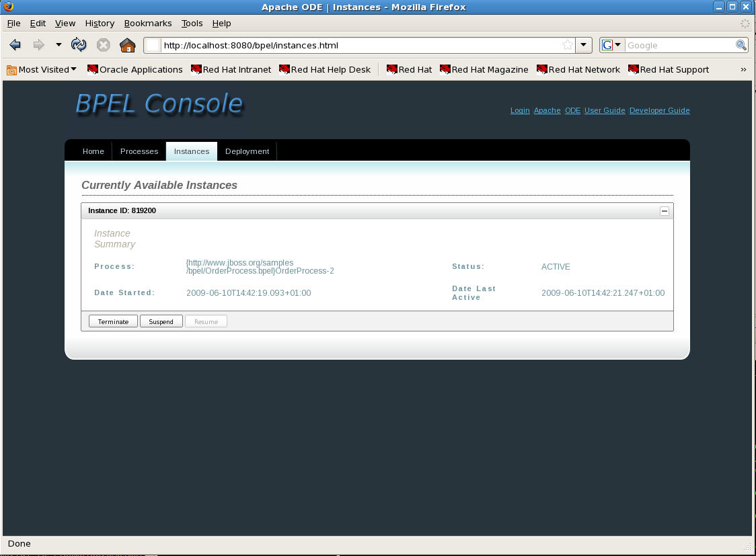Open the recent pages history dropdown arrow
The height and width of the screenshot is (556, 756).
(x=59, y=45)
